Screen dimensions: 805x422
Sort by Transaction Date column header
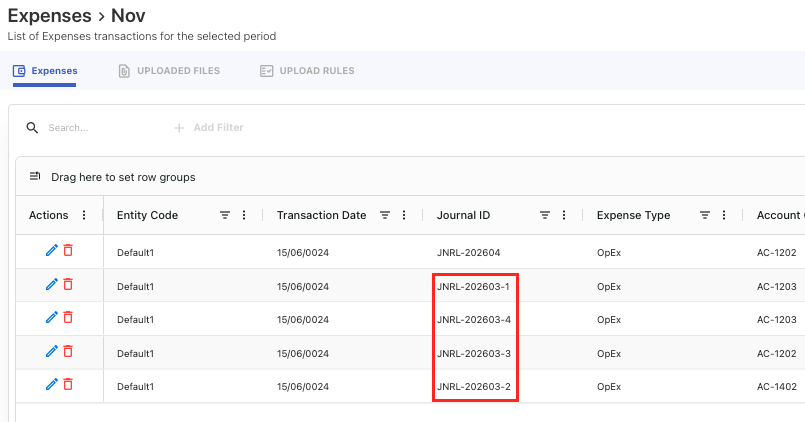click(321, 215)
